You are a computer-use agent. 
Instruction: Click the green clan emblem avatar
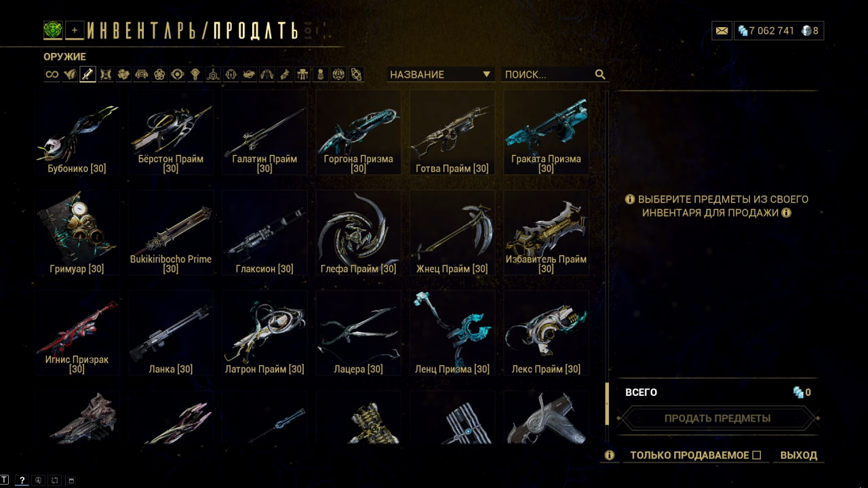tap(53, 30)
